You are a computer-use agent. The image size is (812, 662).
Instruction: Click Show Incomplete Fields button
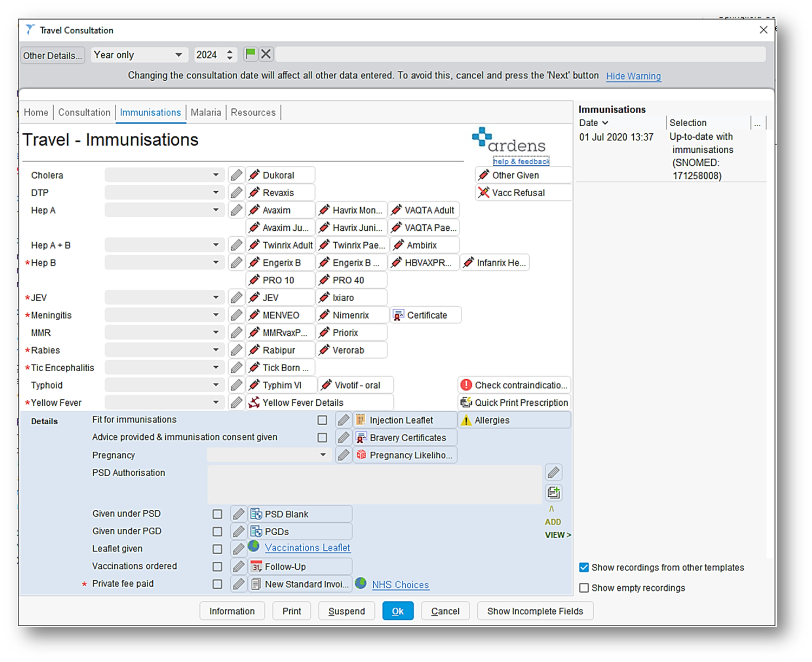[535, 611]
